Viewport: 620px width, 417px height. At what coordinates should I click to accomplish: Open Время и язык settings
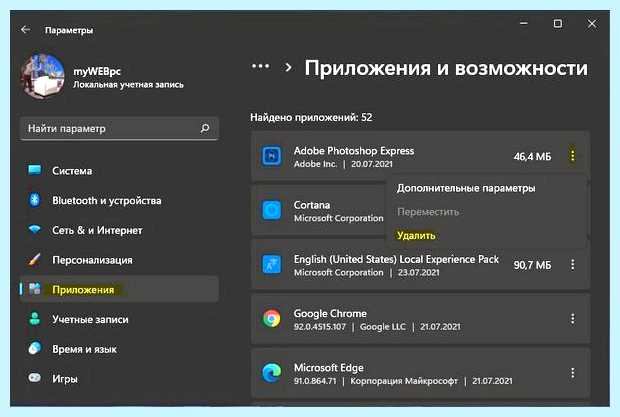point(119,349)
